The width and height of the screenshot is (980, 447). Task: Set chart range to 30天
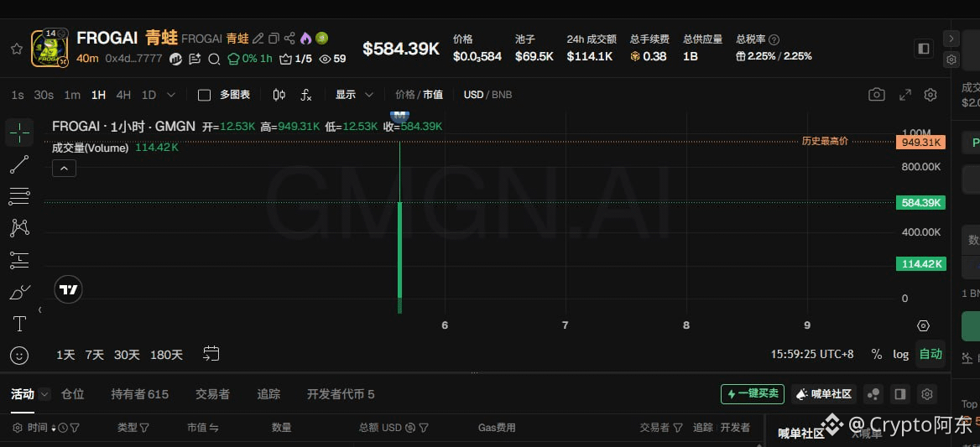coord(127,355)
